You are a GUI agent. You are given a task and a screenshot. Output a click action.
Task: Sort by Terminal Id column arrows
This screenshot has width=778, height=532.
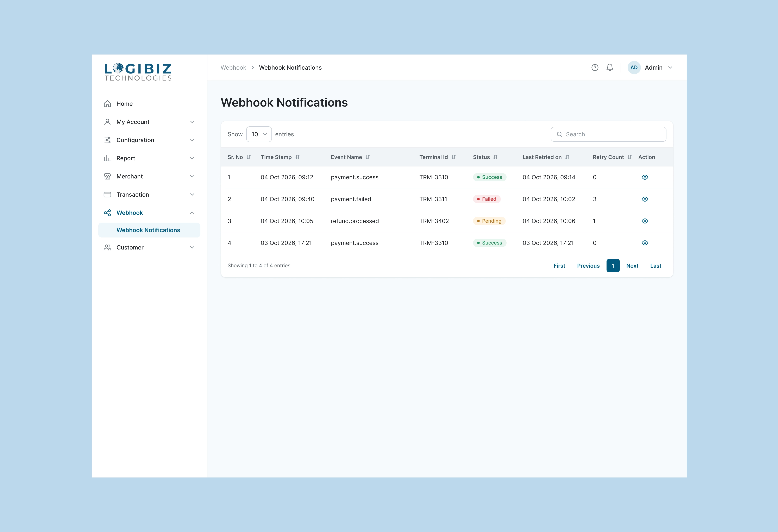click(x=454, y=157)
